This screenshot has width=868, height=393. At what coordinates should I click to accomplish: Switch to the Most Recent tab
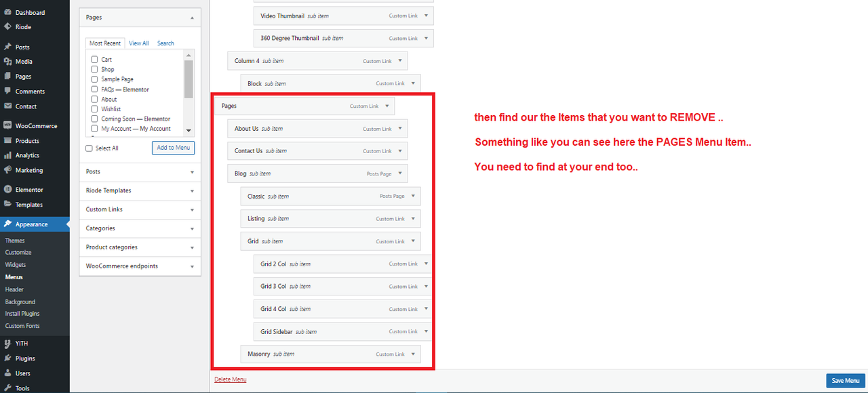(x=105, y=43)
